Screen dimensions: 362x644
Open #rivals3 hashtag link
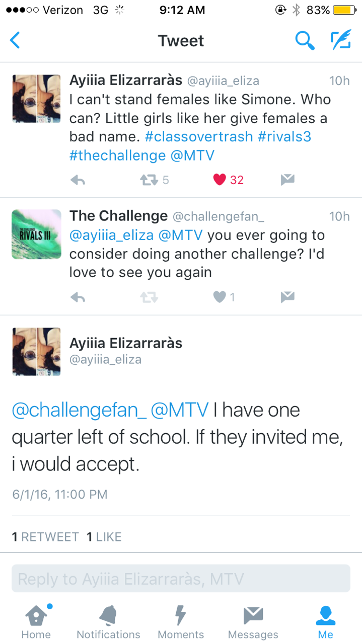coord(284,137)
